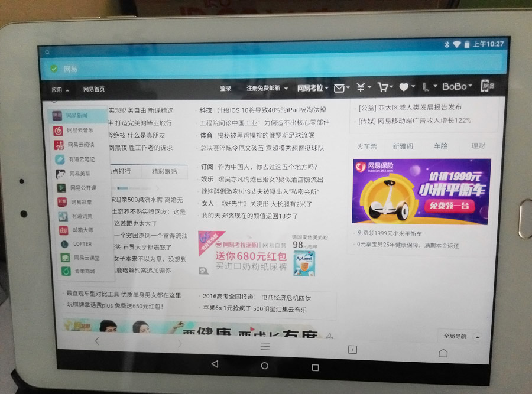
Task: Switch to the 车险 tab
Action: tap(441, 146)
